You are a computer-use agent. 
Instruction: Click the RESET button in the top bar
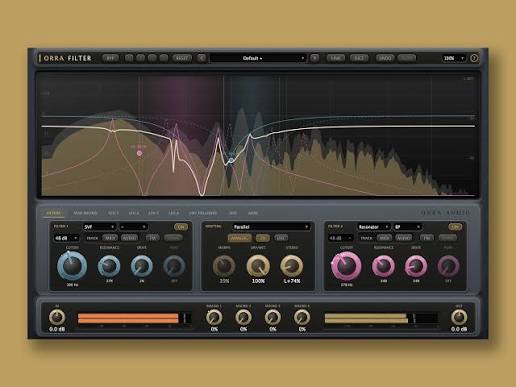(x=182, y=58)
